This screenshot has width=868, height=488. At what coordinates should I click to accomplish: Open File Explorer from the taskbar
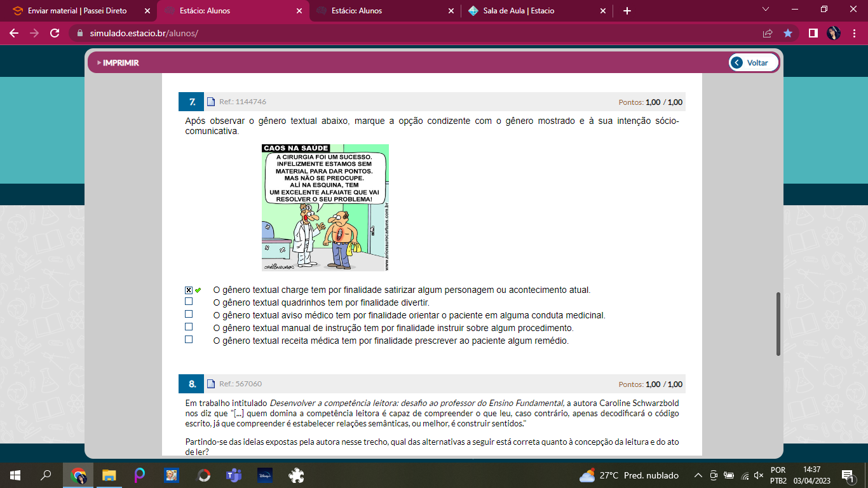[109, 475]
